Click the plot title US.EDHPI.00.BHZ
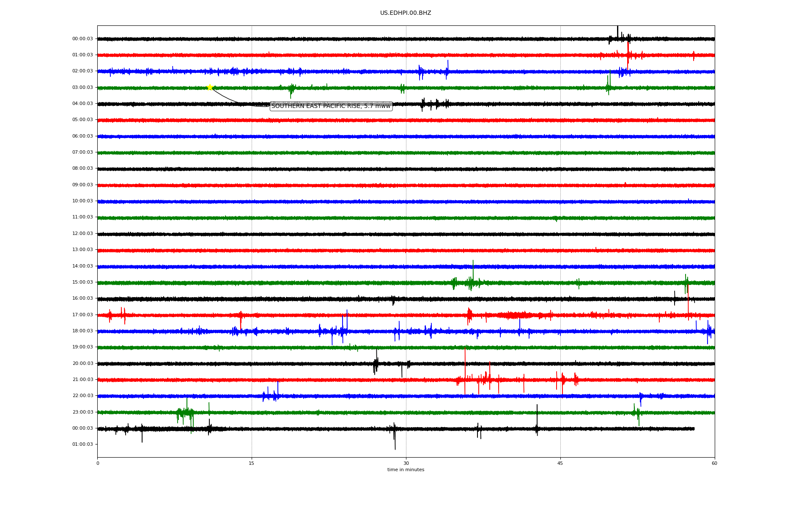This screenshot has width=812, height=508. click(406, 13)
